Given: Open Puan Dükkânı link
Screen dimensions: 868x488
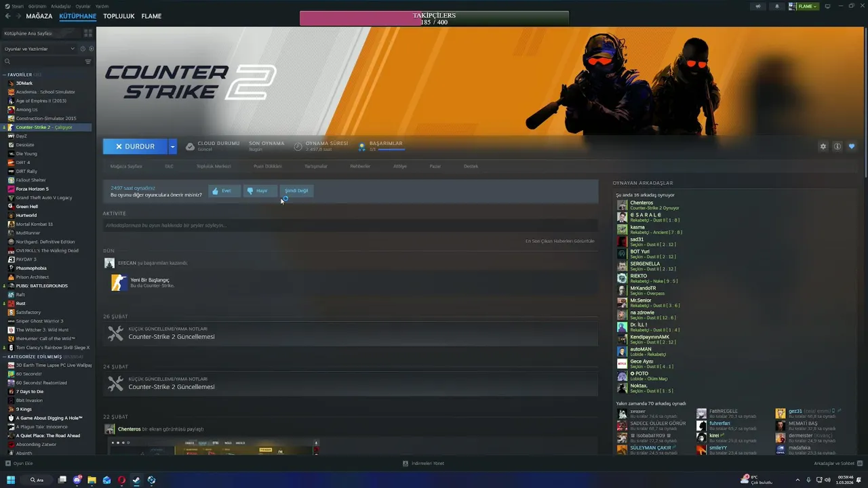Looking at the screenshot, I should [x=268, y=166].
